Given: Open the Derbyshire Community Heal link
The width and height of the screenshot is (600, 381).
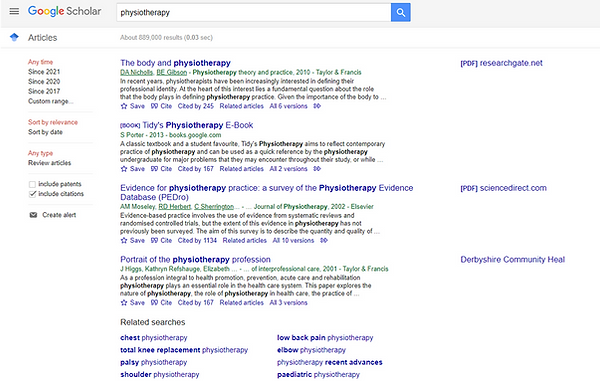Looking at the screenshot, I should click(512, 259).
